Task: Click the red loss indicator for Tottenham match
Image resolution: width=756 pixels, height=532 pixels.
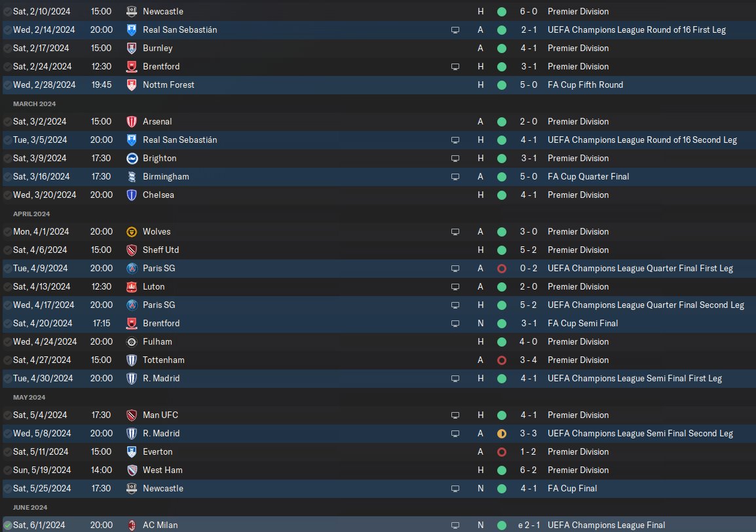Action: click(501, 360)
